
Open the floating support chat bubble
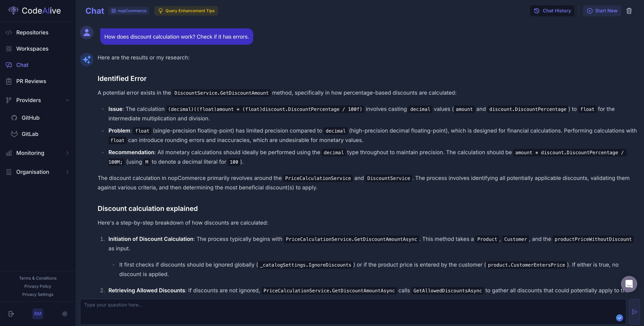click(629, 284)
